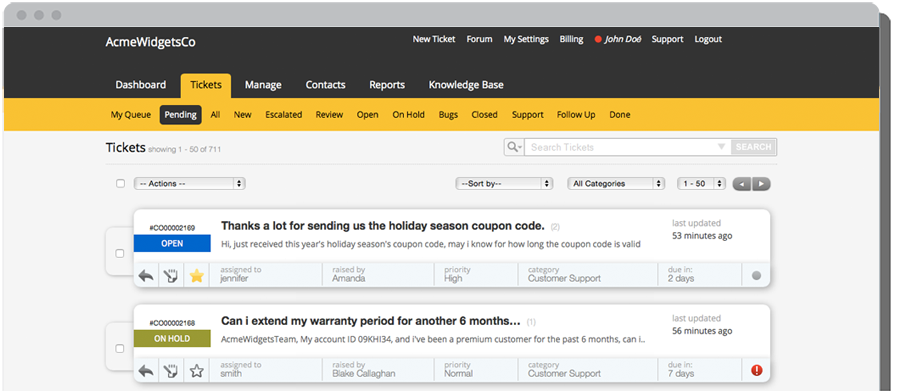Go to the previous page with left arrow
900x391 pixels.
742,184
